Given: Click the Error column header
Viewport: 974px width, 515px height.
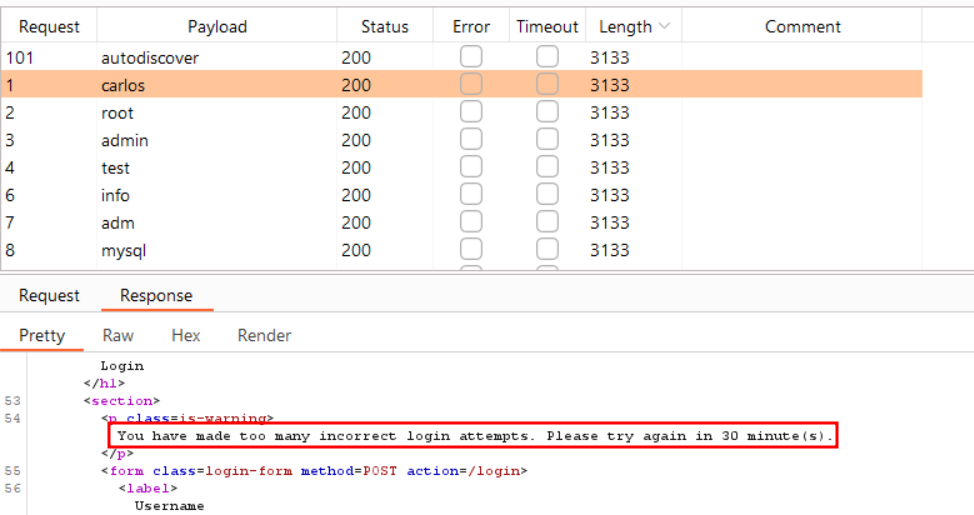Looking at the screenshot, I should pos(471,26).
